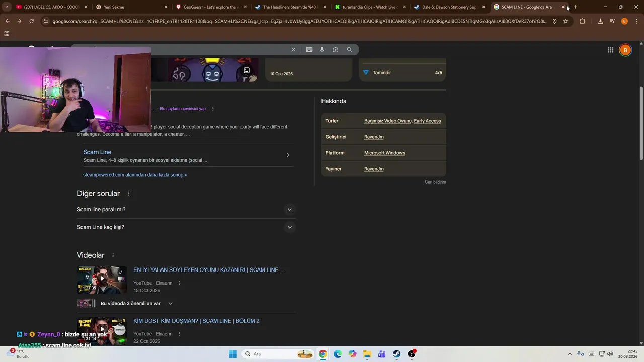644x362 pixels.
Task: Clear the Google search box with X
Action: [x=293, y=50]
